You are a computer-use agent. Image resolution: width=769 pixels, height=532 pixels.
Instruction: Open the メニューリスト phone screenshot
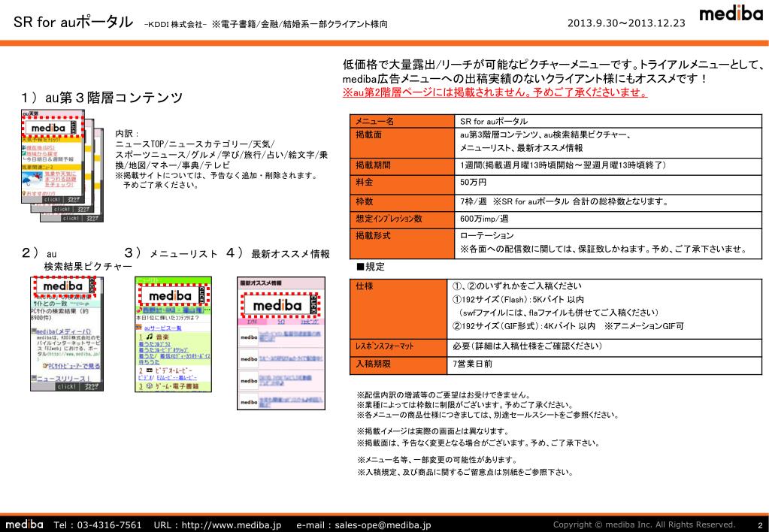pos(173,334)
